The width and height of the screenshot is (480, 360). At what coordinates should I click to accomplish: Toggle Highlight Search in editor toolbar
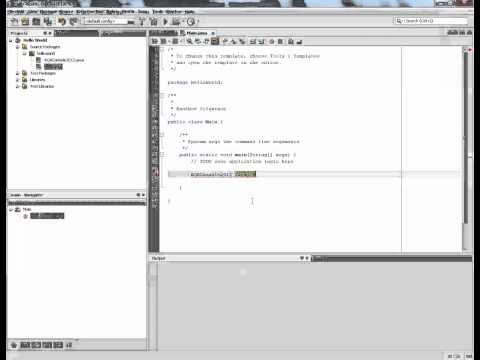point(215,42)
